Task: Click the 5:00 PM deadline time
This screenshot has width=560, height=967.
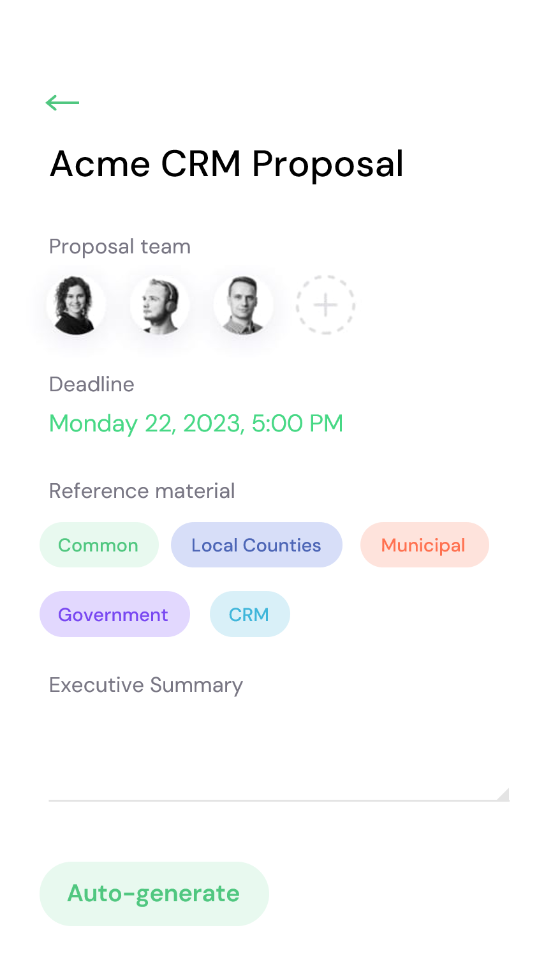Action: point(298,424)
